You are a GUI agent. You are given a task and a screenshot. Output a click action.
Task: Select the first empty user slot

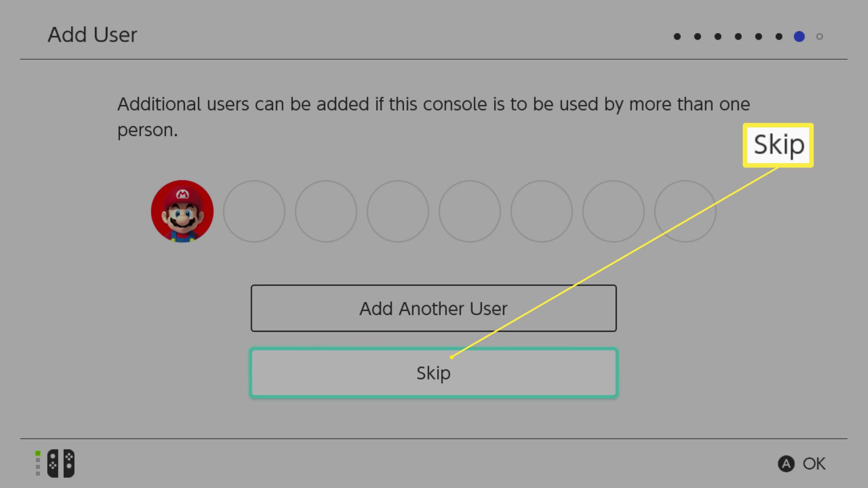[x=254, y=211]
